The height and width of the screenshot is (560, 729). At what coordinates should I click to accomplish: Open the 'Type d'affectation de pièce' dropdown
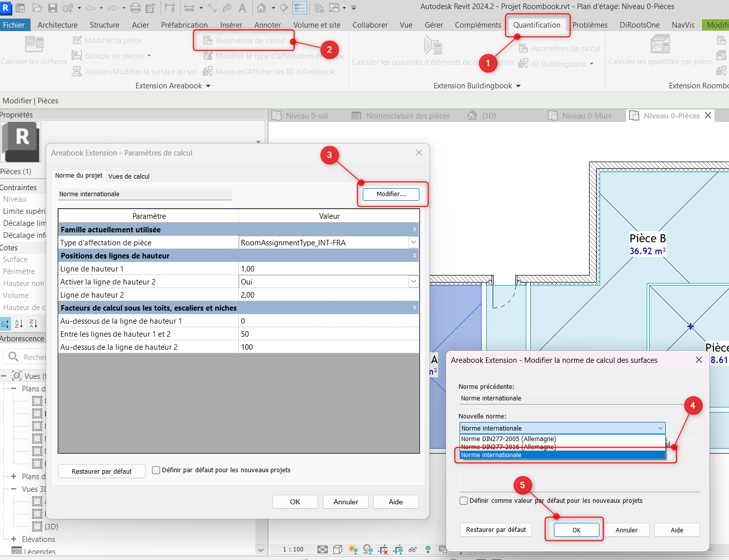(413, 242)
